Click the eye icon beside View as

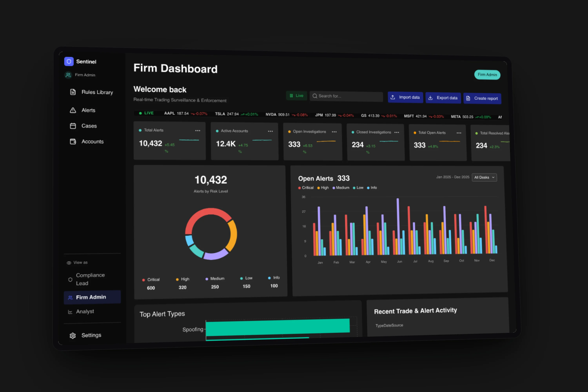[x=69, y=263]
